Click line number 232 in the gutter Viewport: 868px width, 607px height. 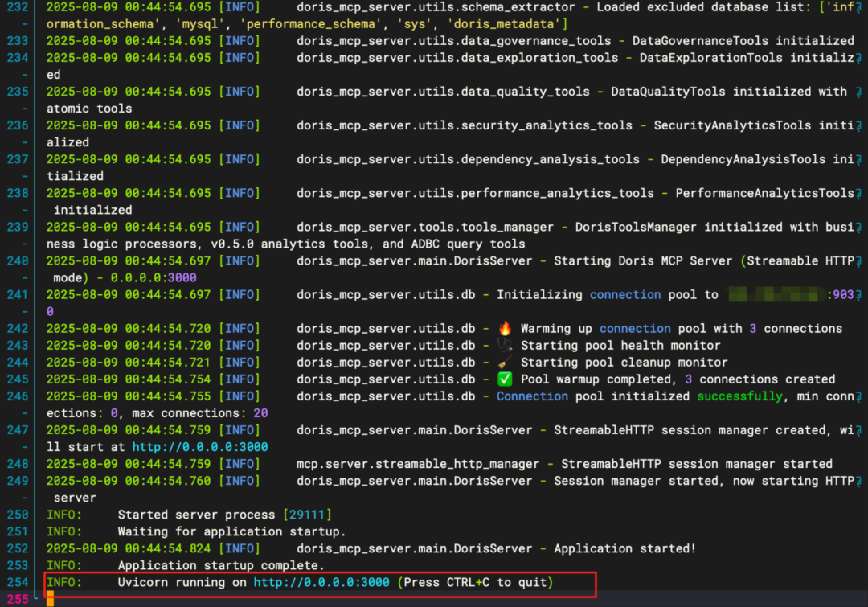tap(18, 7)
